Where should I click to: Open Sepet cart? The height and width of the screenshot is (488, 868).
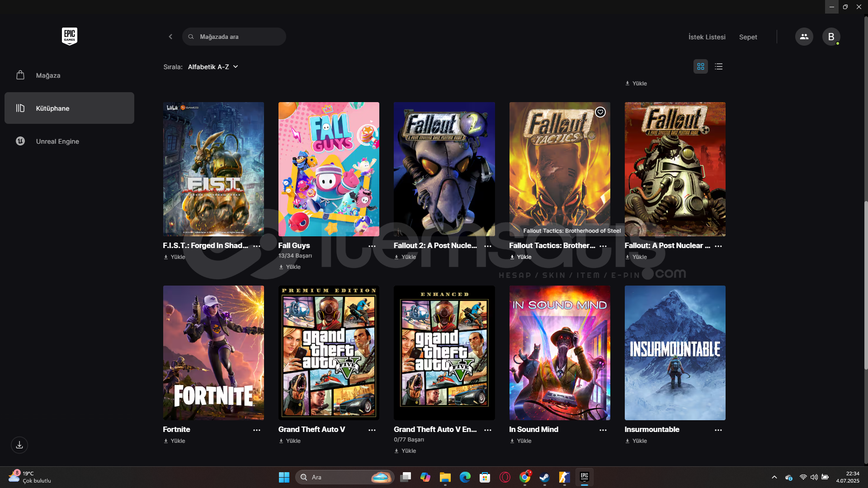(748, 37)
